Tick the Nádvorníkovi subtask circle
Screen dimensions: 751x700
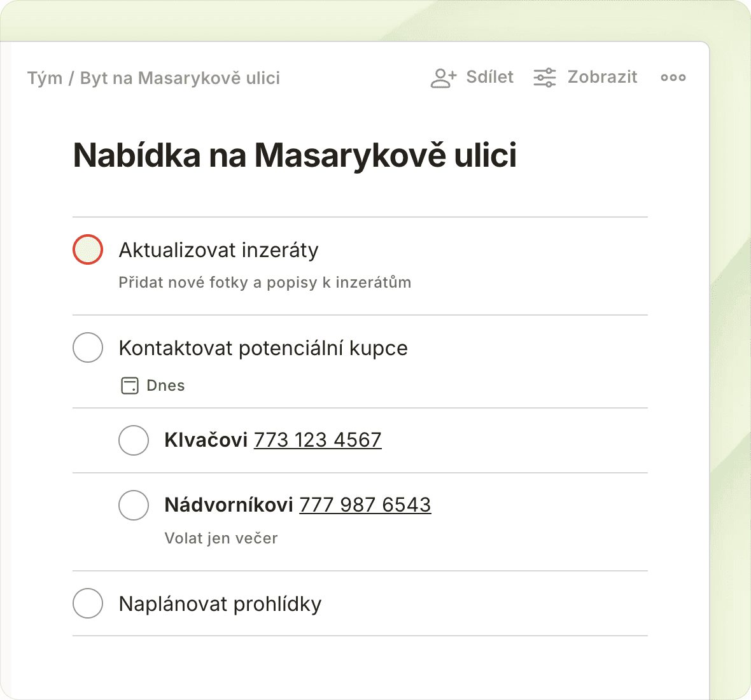[134, 505]
